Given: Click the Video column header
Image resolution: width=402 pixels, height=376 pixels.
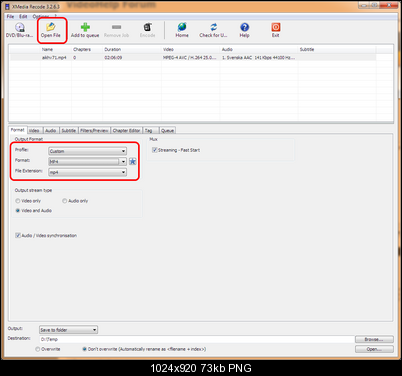Looking at the screenshot, I should click(x=191, y=49).
